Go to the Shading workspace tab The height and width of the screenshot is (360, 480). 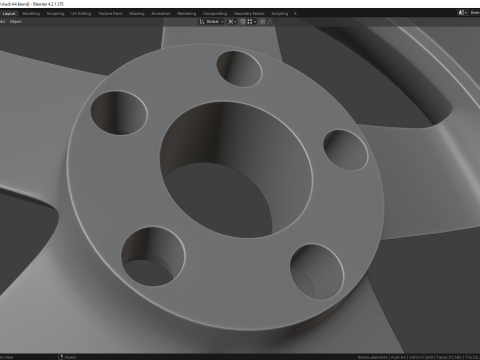[x=137, y=14]
